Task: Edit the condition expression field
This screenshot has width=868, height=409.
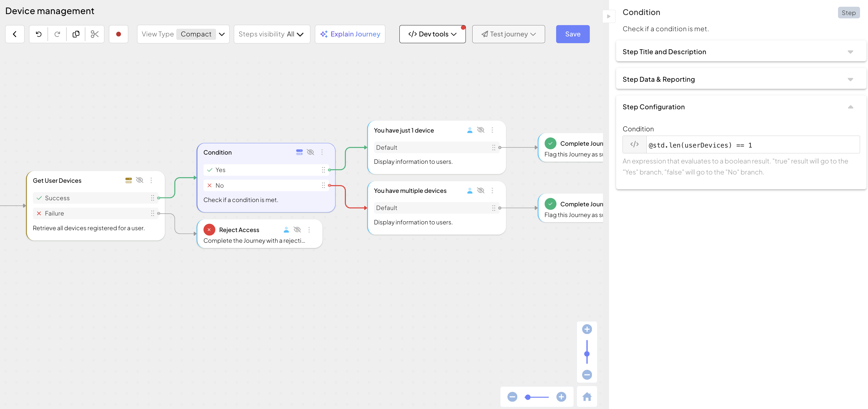Action: click(x=753, y=145)
